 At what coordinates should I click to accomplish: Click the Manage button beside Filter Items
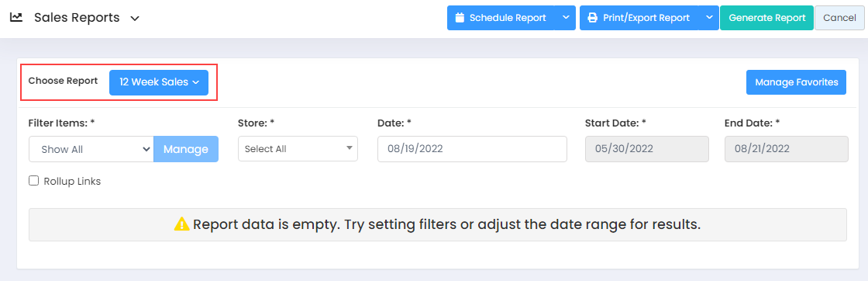pyautogui.click(x=186, y=149)
